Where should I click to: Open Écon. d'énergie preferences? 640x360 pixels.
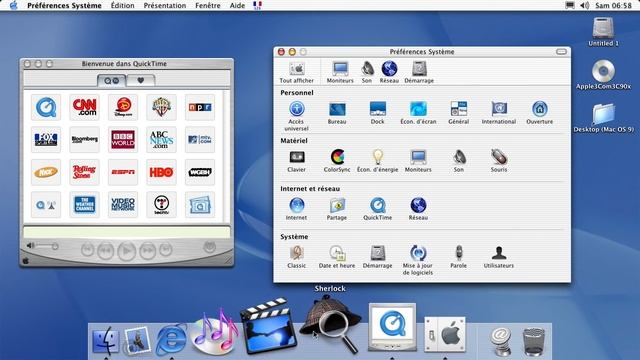pyautogui.click(x=378, y=161)
